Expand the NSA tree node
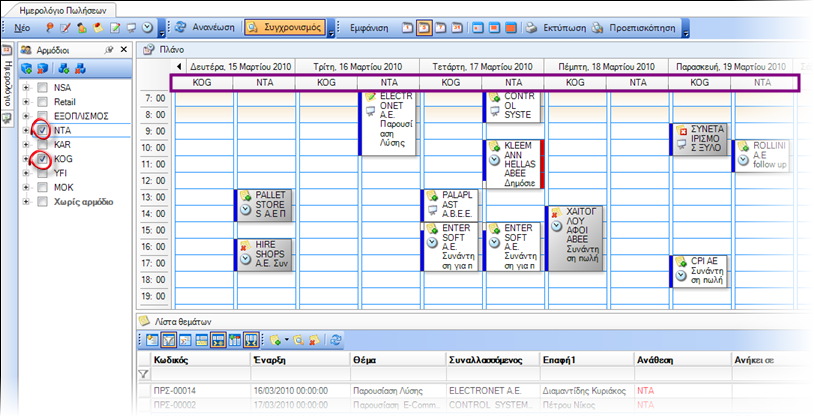The image size is (814, 417). (26, 88)
